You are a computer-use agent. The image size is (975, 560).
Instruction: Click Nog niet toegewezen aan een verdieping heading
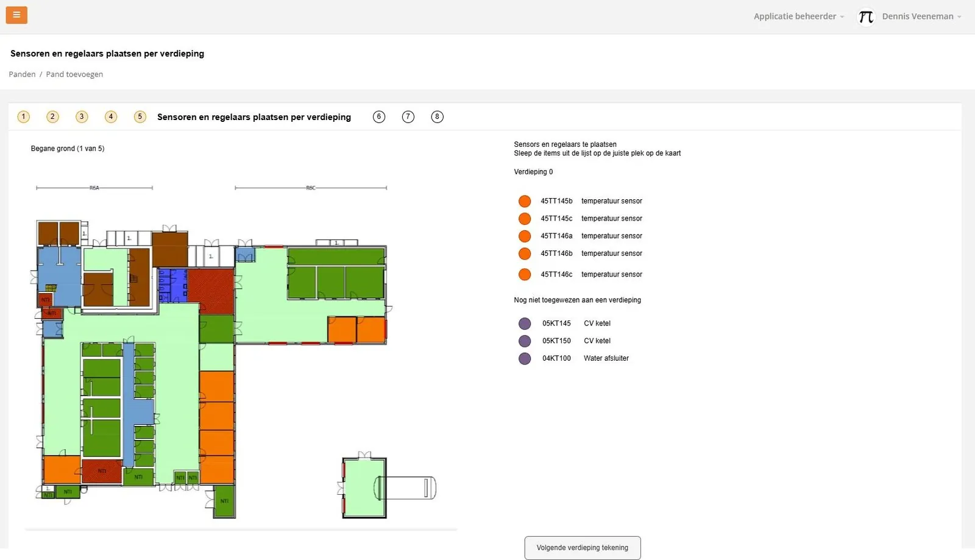(x=577, y=300)
